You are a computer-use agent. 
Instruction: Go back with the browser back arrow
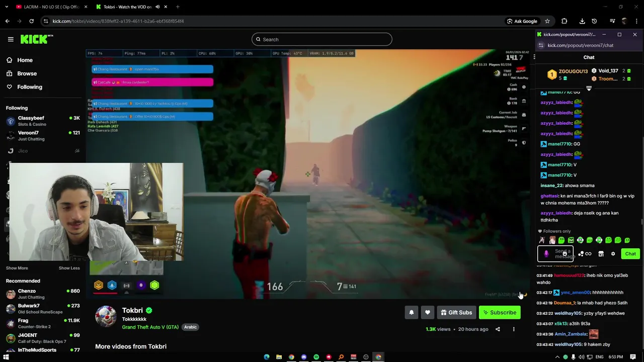pyautogui.click(x=7, y=21)
